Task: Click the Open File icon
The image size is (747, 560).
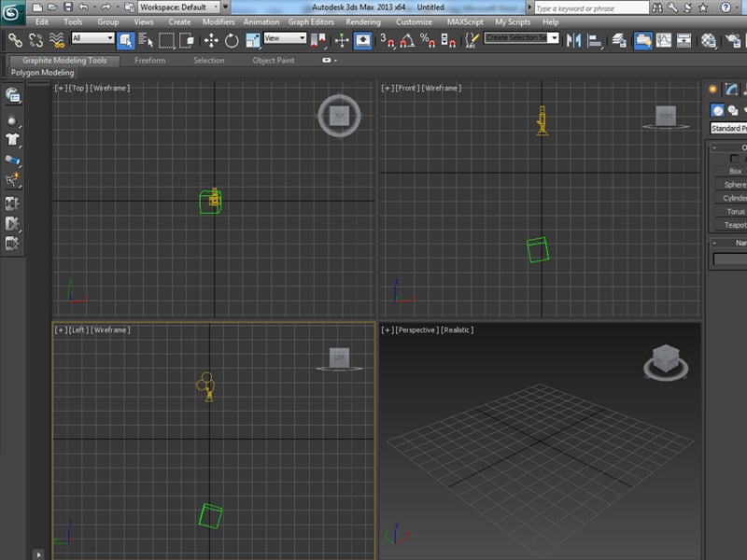Action: pyautogui.click(x=52, y=7)
